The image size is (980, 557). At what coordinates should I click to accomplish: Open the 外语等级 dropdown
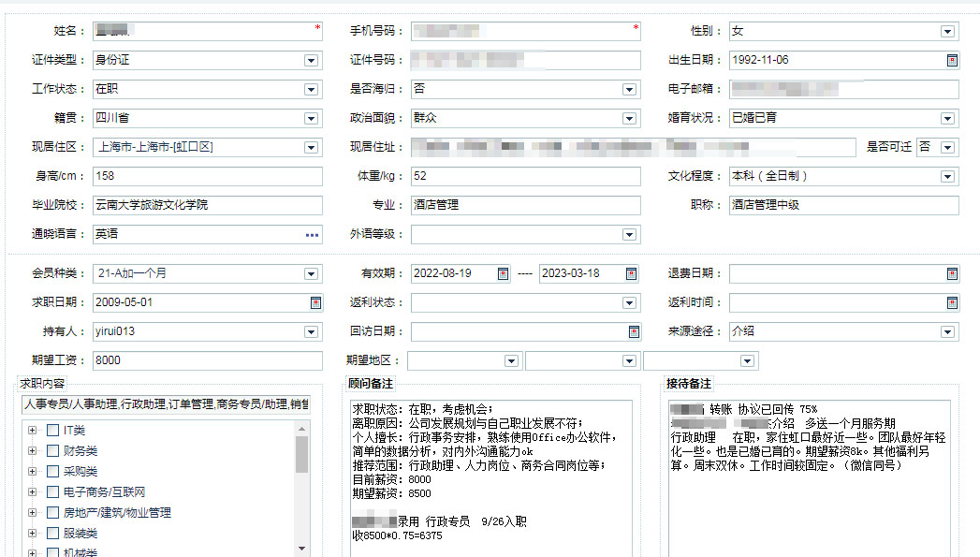click(x=629, y=234)
